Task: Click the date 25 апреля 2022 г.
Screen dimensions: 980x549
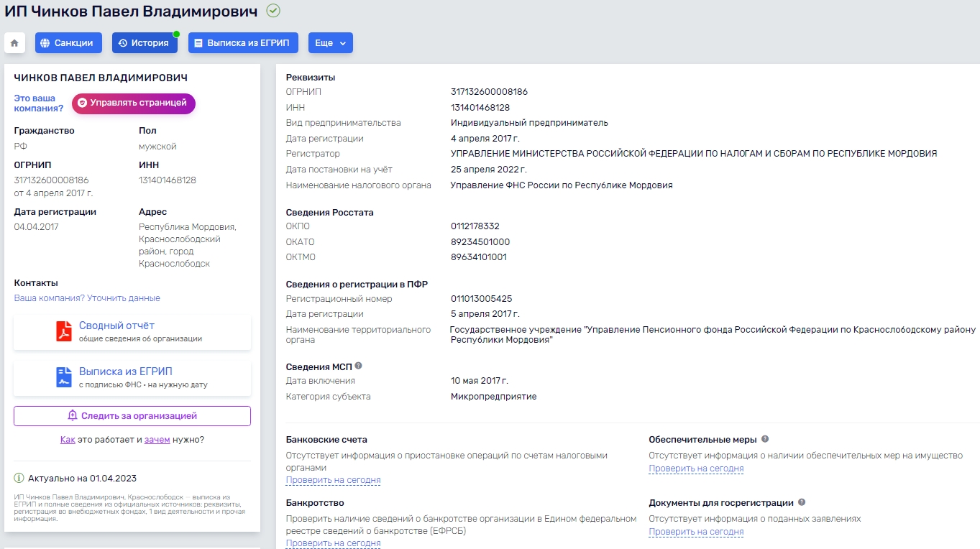Action: [489, 170]
